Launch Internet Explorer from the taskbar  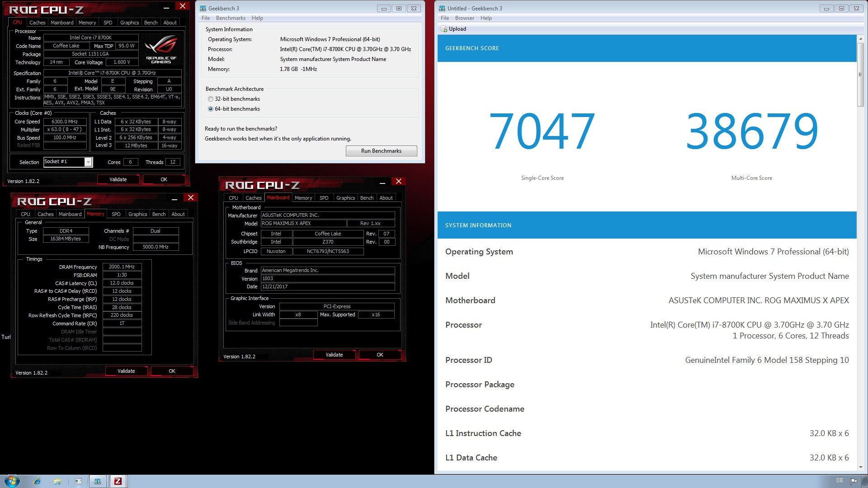37,481
